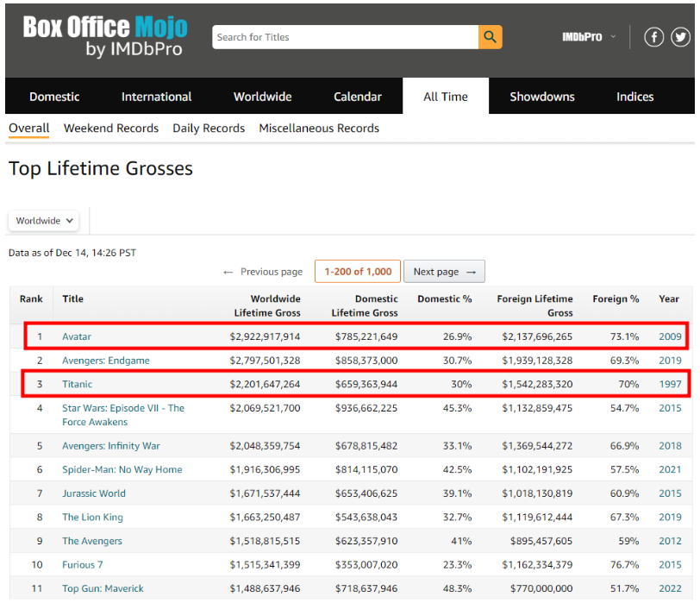
Task: Click year 2009 in Avatar row
Action: tap(670, 336)
